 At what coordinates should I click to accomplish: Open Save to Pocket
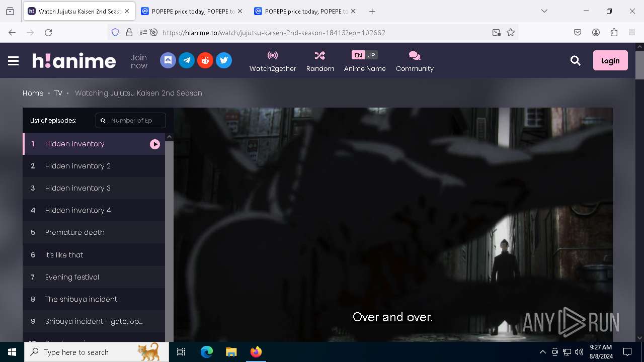tap(578, 32)
